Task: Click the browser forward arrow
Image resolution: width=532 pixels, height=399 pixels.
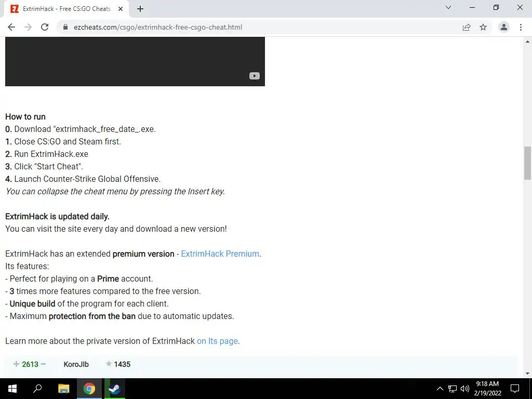Action: coord(28,27)
